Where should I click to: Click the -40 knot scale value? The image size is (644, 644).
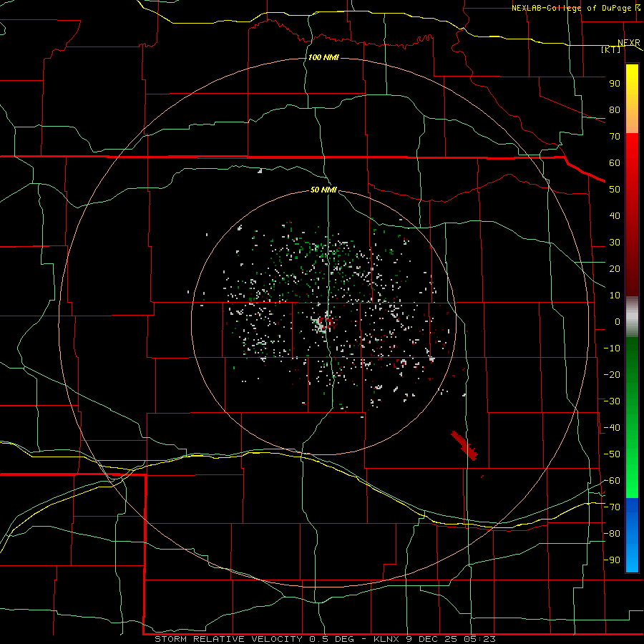click(612, 428)
